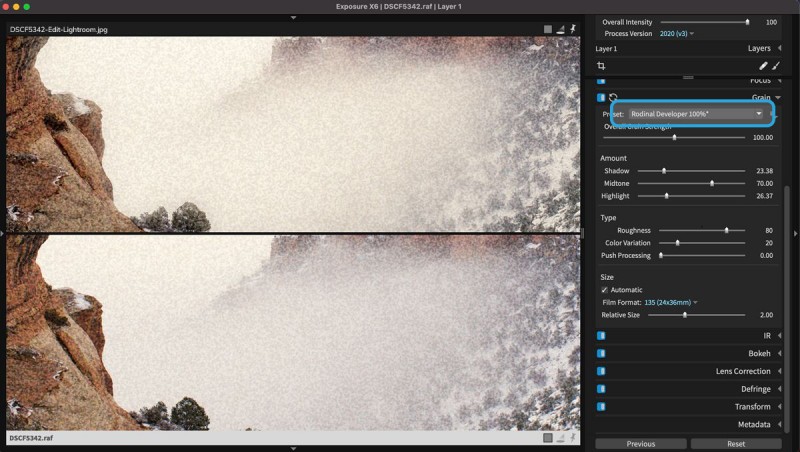Expand the Layers panel
This screenshot has height=452, width=800.
coord(780,48)
